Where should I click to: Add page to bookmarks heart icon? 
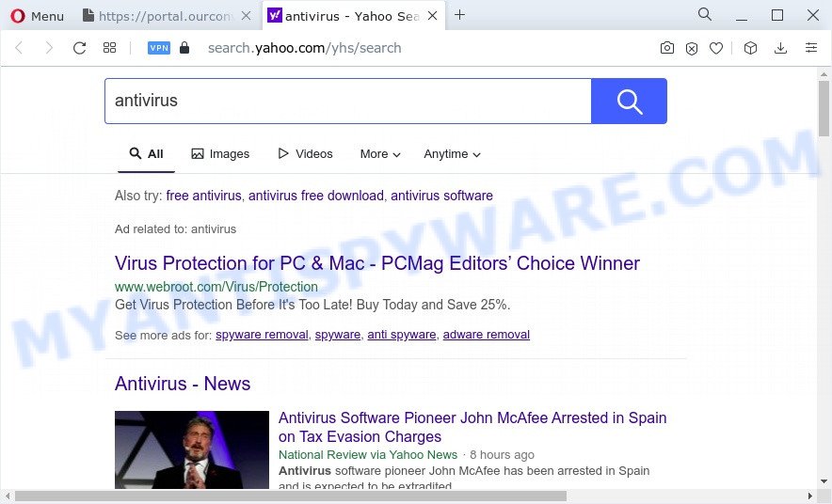pos(716,49)
